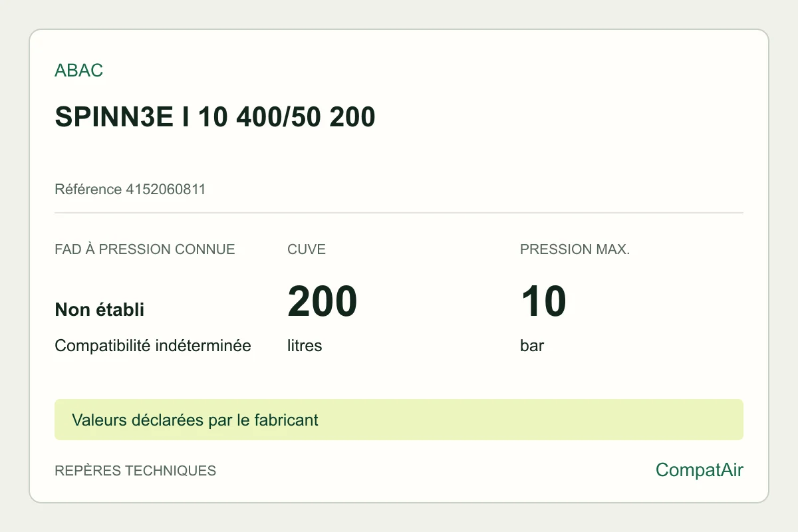Click the ABAC brand label
Viewport: 798px width, 532px height.
(78, 70)
